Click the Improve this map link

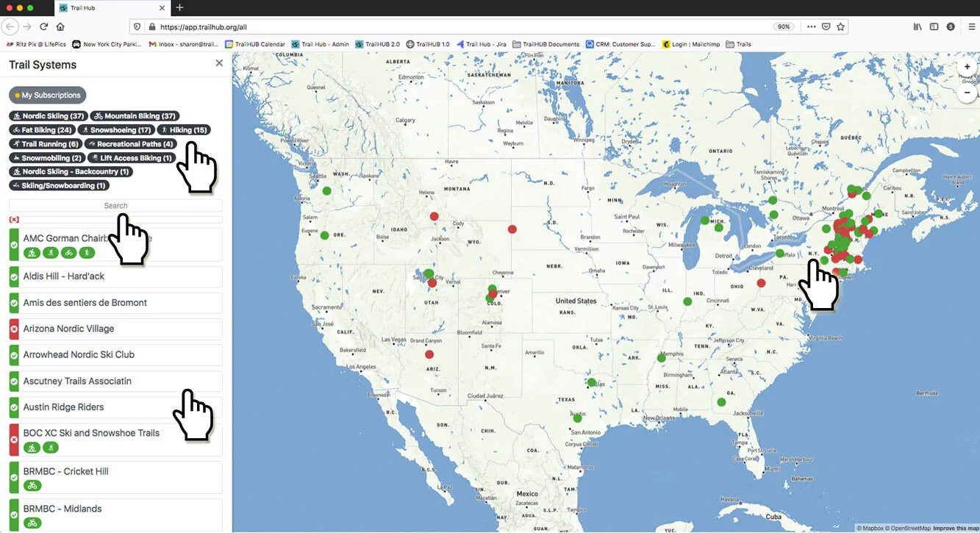click(x=956, y=528)
